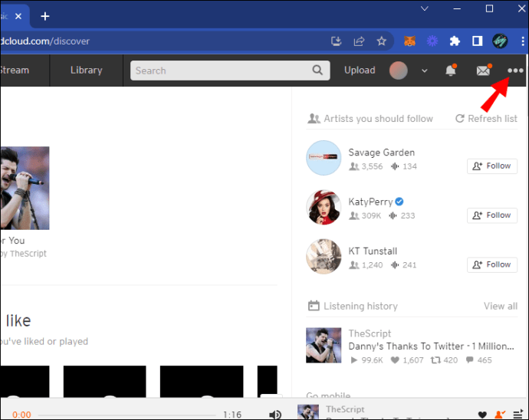Open the messages envelope icon
Viewport: 529px width, 420px height.
[483, 71]
